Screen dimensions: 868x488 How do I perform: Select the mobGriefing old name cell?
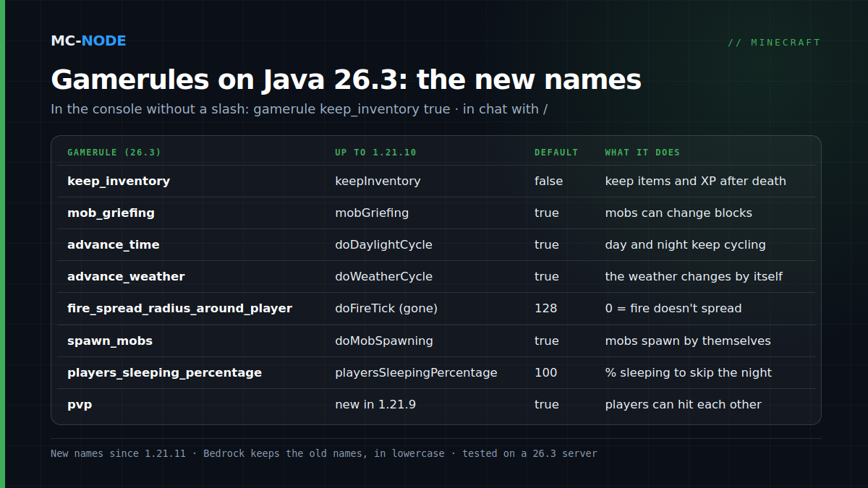point(372,213)
